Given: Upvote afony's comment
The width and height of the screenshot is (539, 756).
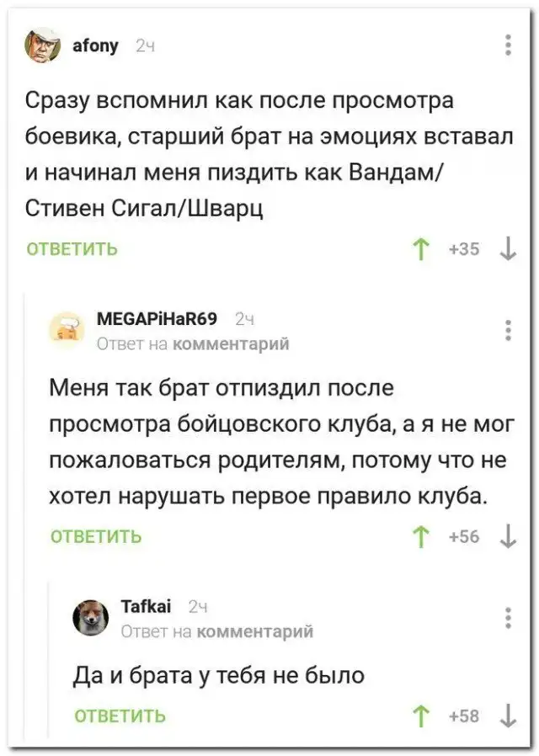Looking at the screenshot, I should (x=420, y=249).
